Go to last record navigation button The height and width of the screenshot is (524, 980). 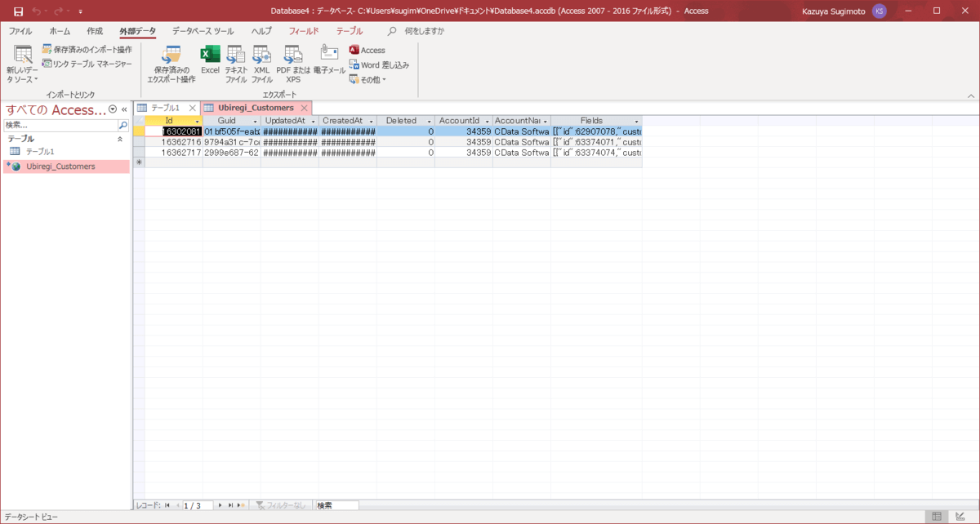[x=231, y=505]
